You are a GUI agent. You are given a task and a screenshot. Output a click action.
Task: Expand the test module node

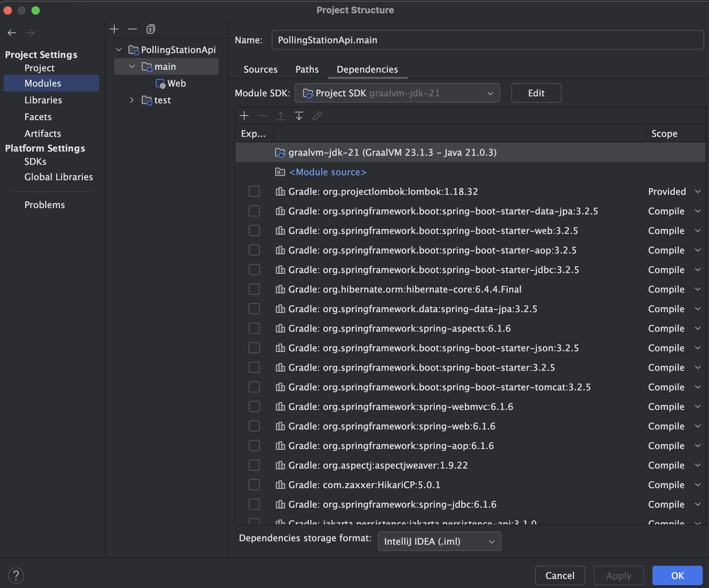click(132, 100)
